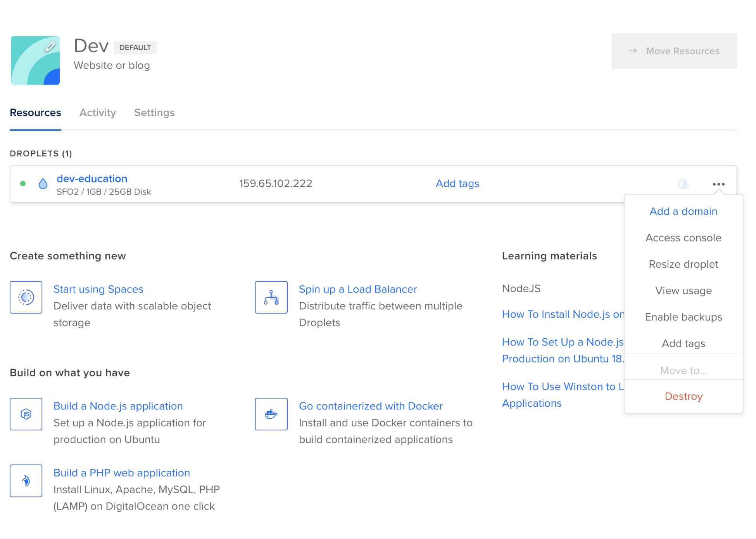Click the faded droplet icon near three dots
Screen dimensions: 756x539
pyautogui.click(x=683, y=184)
